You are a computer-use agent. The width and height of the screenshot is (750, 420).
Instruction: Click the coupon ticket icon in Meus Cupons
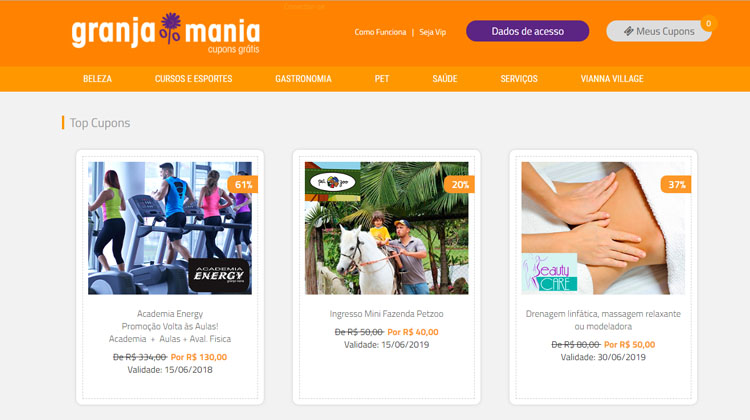pos(629,31)
